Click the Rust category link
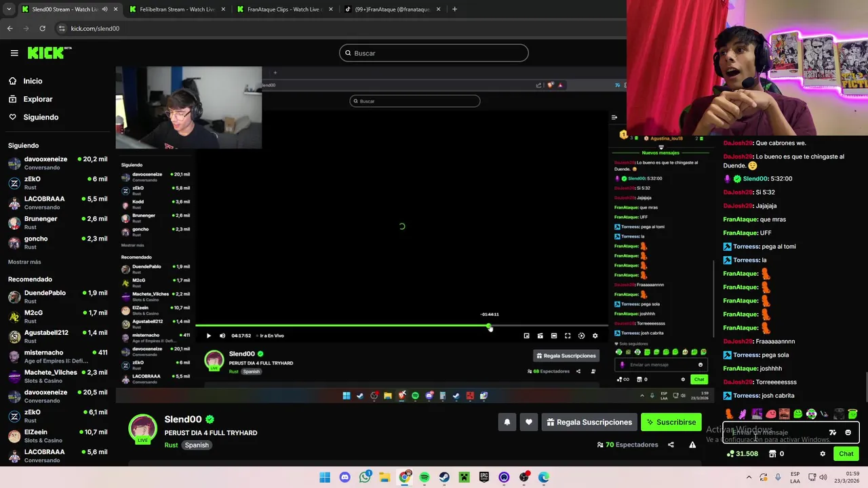Image resolution: width=868 pixels, height=488 pixels. coord(171,445)
